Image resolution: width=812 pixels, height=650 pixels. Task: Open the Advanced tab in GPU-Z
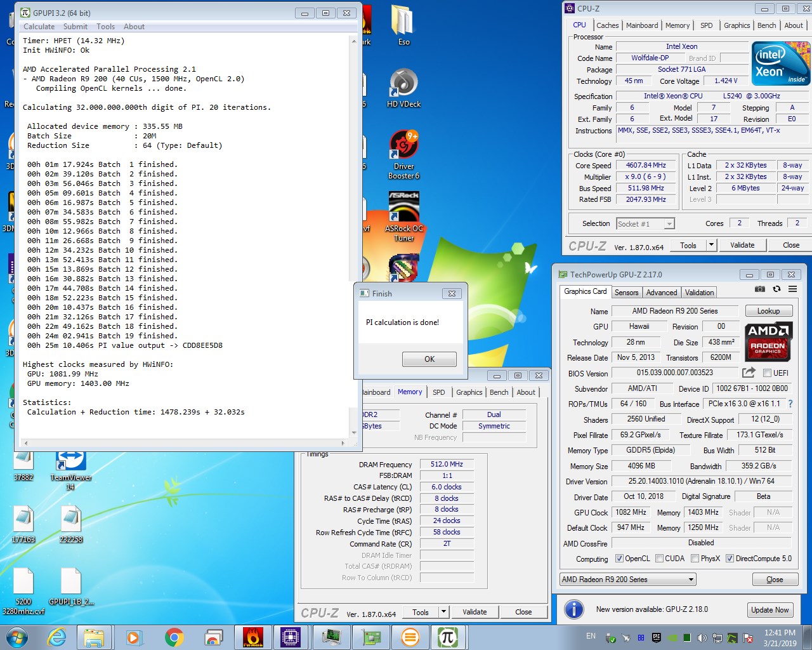[662, 293]
